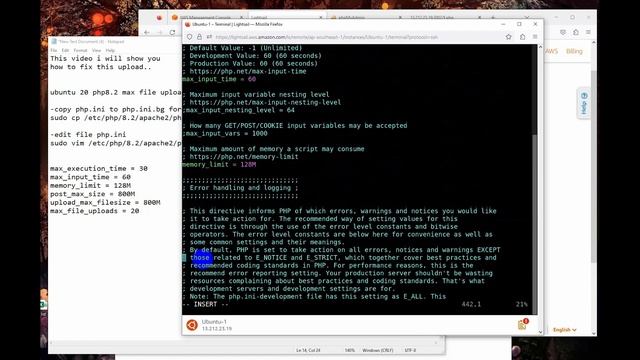This screenshot has height=360, width=640.
Task: Click the word 'those' highlighted in the terminal
Action: tap(200, 258)
